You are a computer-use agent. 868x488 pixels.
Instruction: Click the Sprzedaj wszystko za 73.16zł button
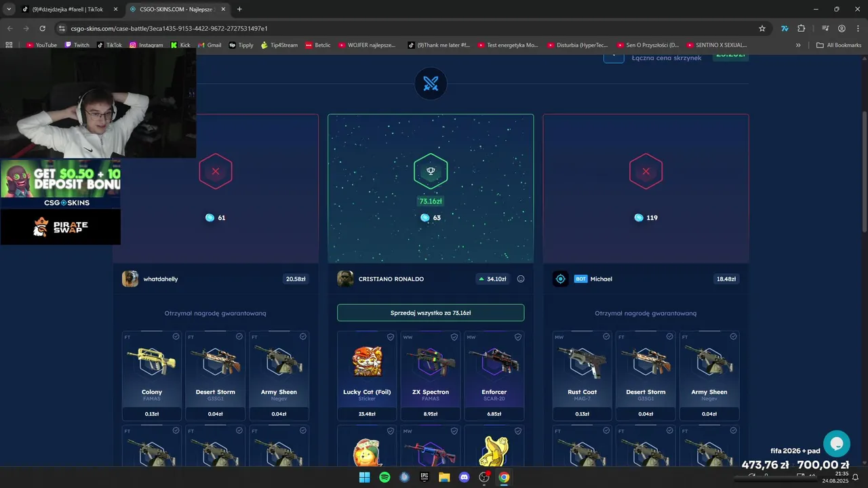pyautogui.click(x=431, y=312)
